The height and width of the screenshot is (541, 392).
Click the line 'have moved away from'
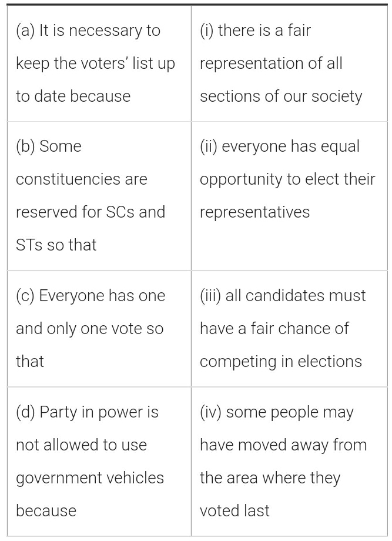pyautogui.click(x=283, y=445)
